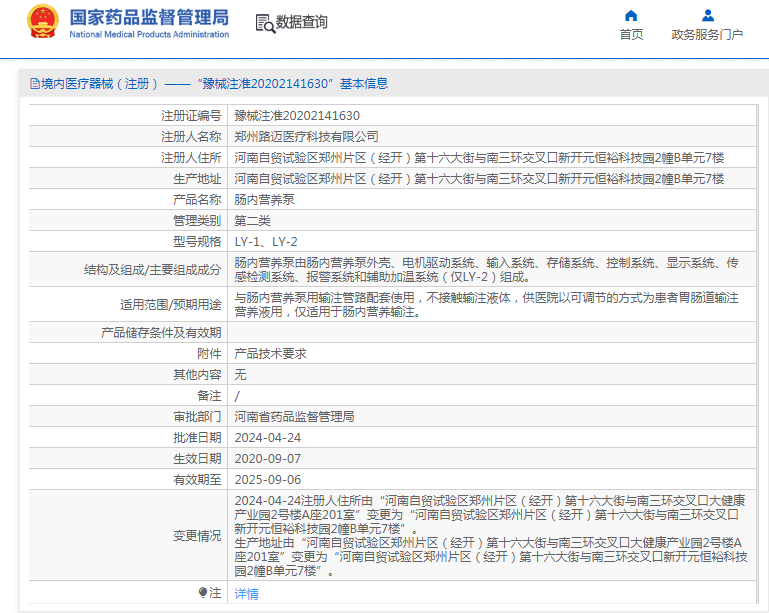The width and height of the screenshot is (769, 613).
Task: Click the approval date 2024-04-24 value
Action: click(x=268, y=438)
